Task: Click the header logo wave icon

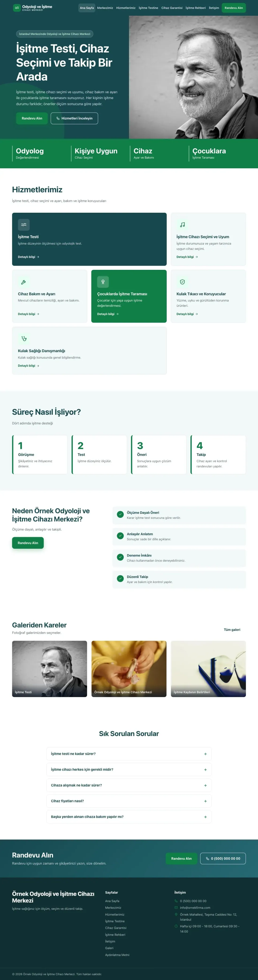Action: click(x=17, y=8)
